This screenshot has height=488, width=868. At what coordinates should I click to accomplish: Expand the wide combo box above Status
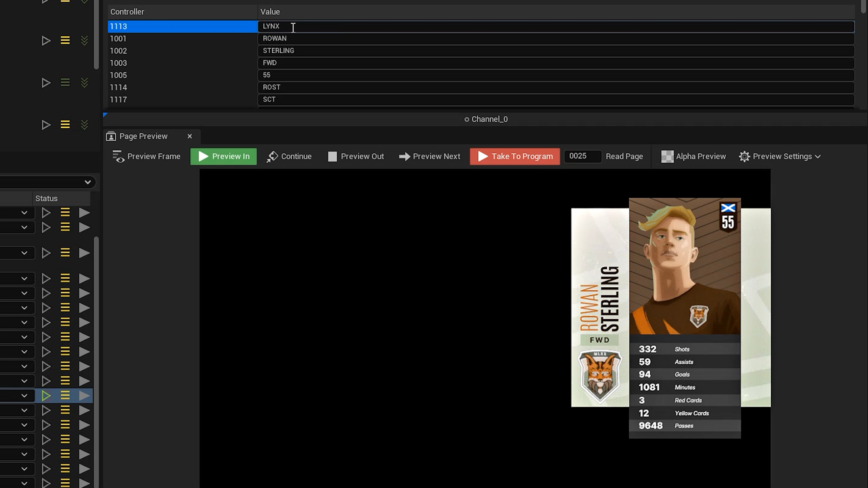pyautogui.click(x=88, y=182)
